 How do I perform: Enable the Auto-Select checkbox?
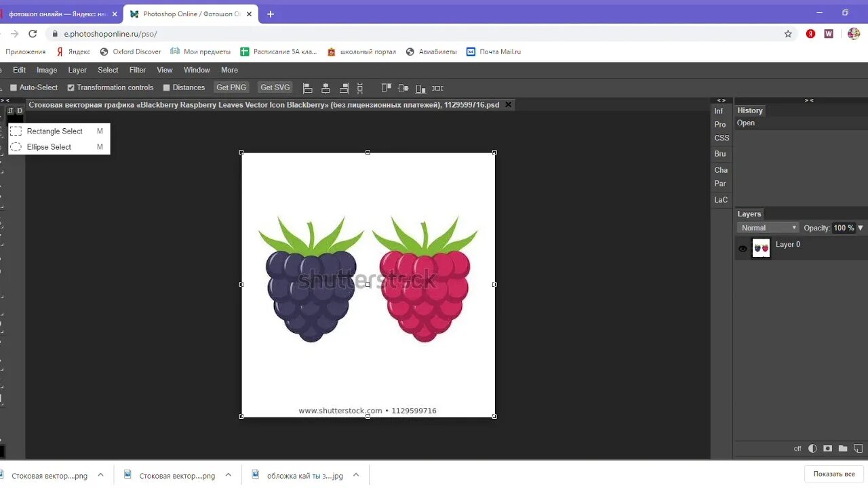(x=13, y=87)
